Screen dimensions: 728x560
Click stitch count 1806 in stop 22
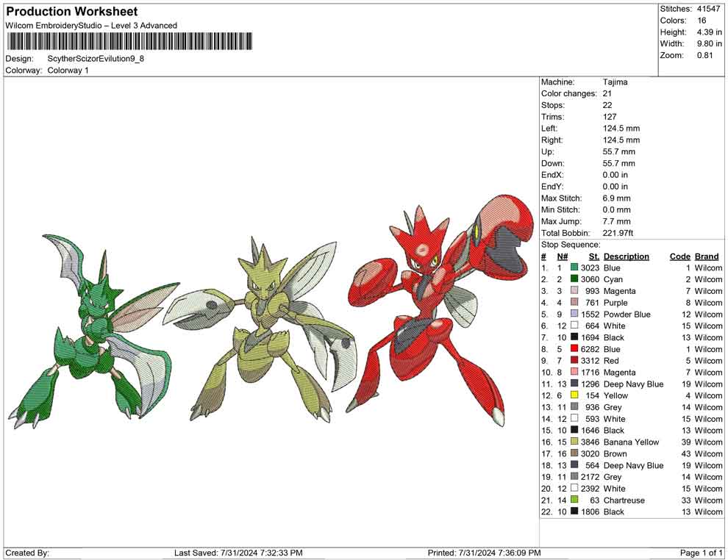(x=590, y=511)
